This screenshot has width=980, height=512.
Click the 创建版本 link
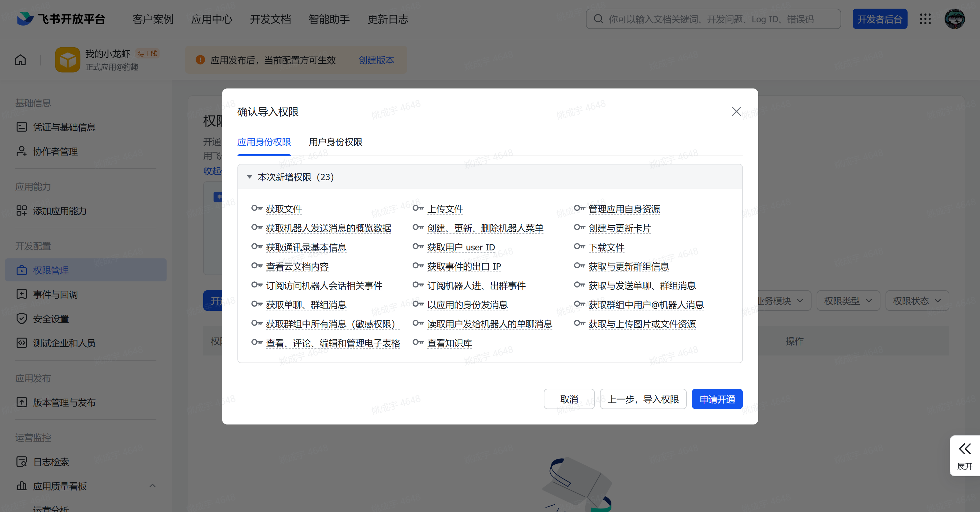point(376,60)
